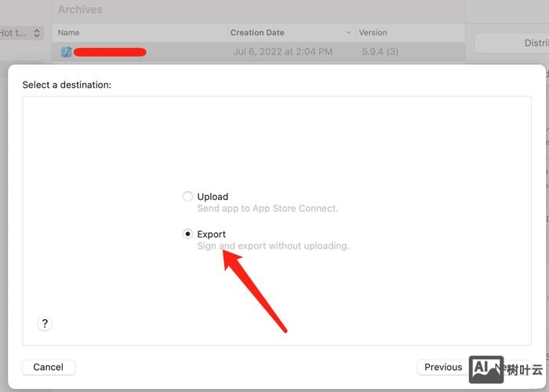549x392 pixels.
Task: Toggle sort chevron in Creation Date column
Action: click(348, 33)
